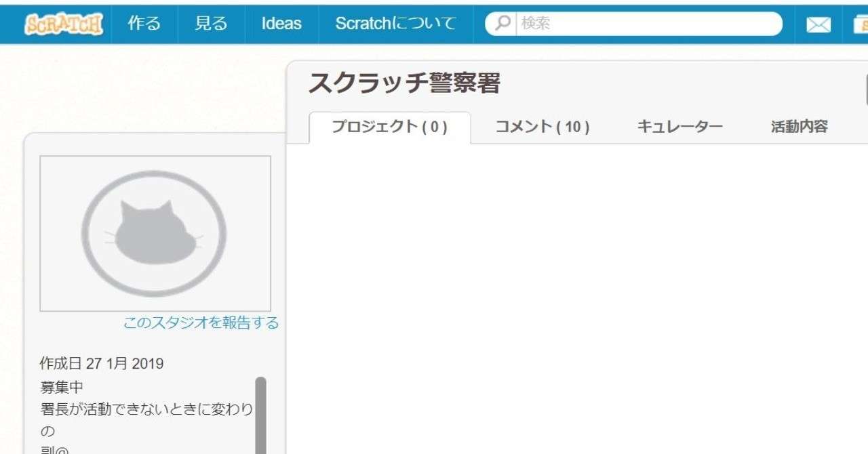Open the Scratchについて page

click(x=395, y=23)
